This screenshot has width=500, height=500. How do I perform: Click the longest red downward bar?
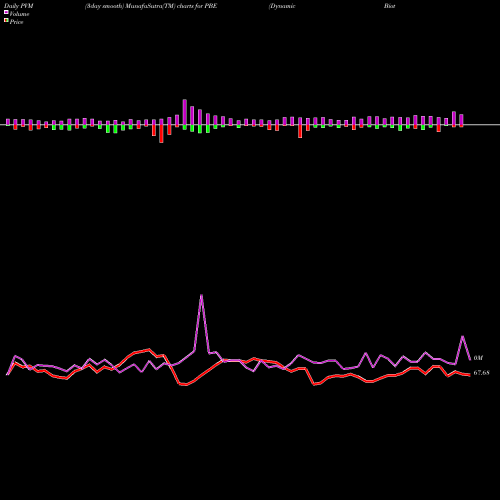click(161, 134)
